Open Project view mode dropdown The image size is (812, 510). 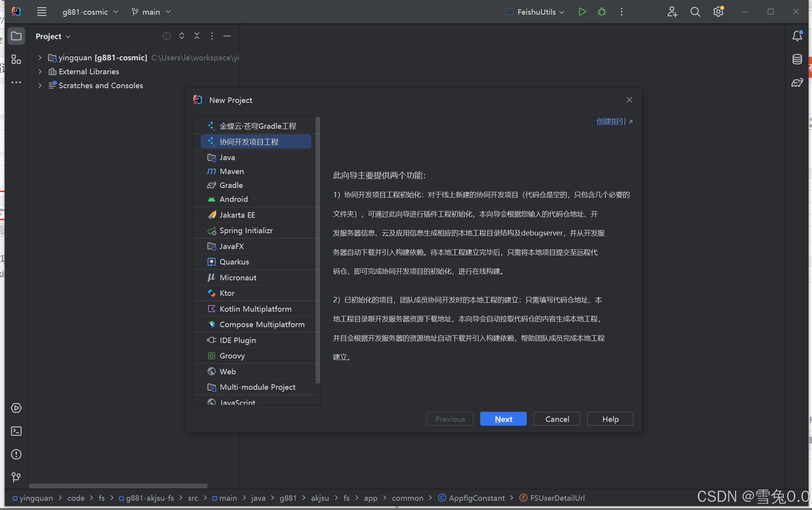(x=53, y=36)
